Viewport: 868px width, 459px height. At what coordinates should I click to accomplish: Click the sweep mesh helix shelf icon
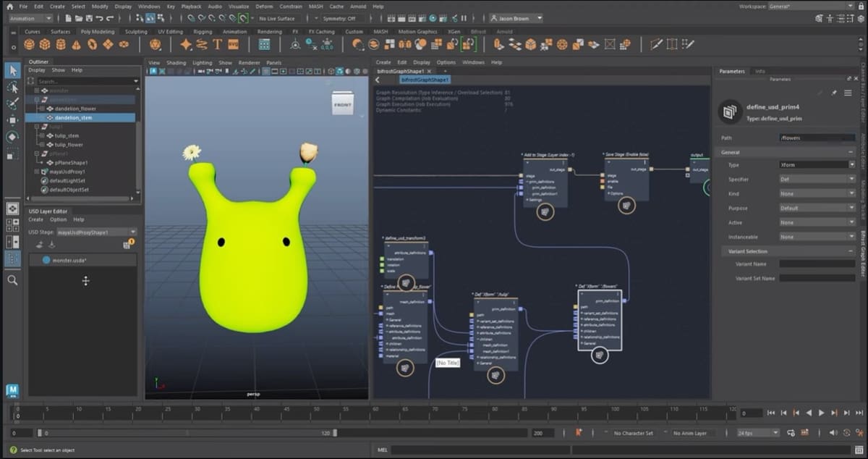201,44
